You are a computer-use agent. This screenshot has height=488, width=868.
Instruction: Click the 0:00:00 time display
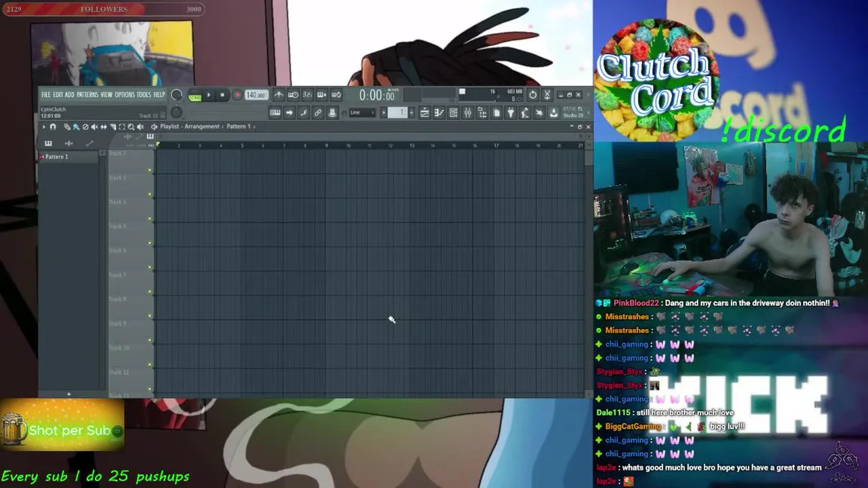[x=377, y=96]
